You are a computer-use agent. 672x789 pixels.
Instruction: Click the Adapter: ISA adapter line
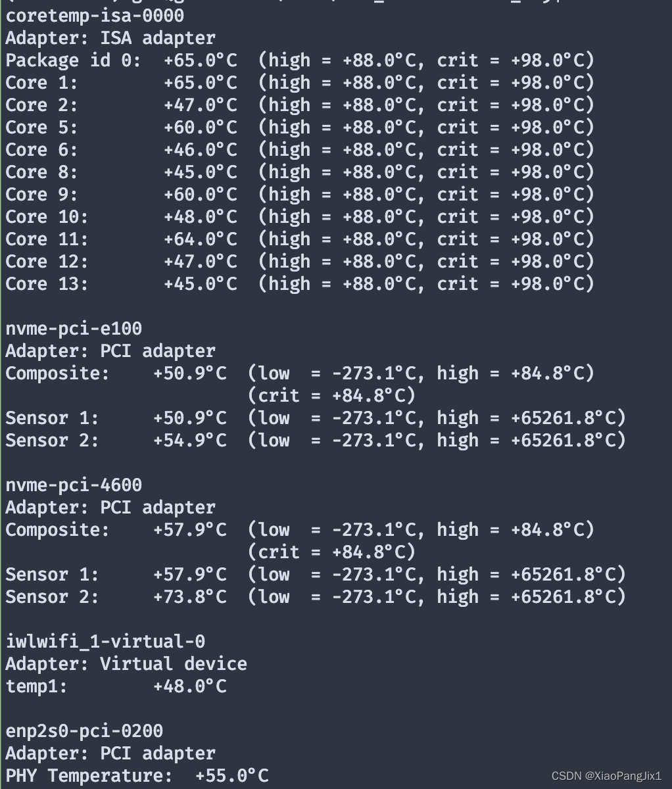click(x=110, y=38)
